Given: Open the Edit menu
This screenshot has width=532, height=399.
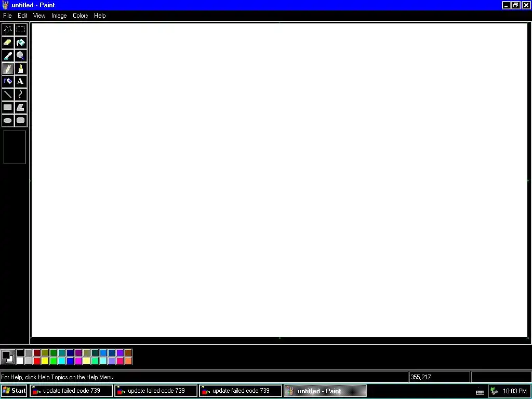Looking at the screenshot, I should 22,16.
